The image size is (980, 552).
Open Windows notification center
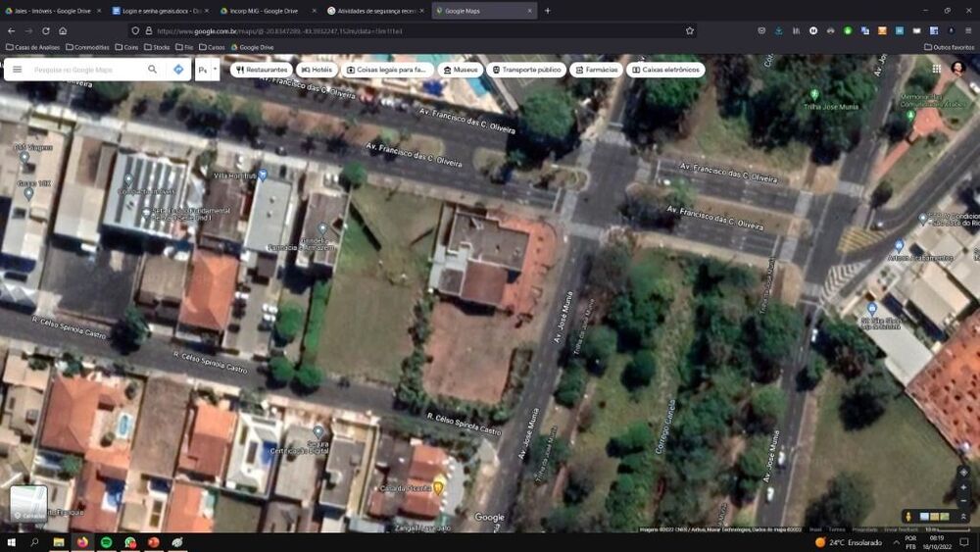pos(964,542)
